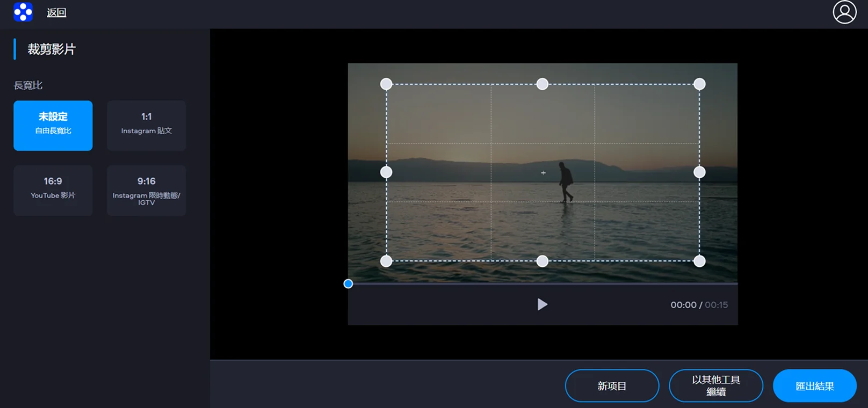The image size is (868, 408).
Task: Click the bottom-center crop edge handle
Action: [x=542, y=261]
